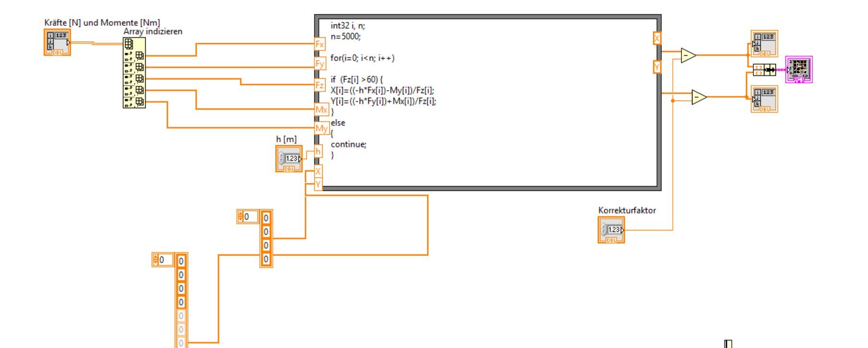Select the pink XY Graph indicator terminal
868x348 pixels.
[799, 70]
